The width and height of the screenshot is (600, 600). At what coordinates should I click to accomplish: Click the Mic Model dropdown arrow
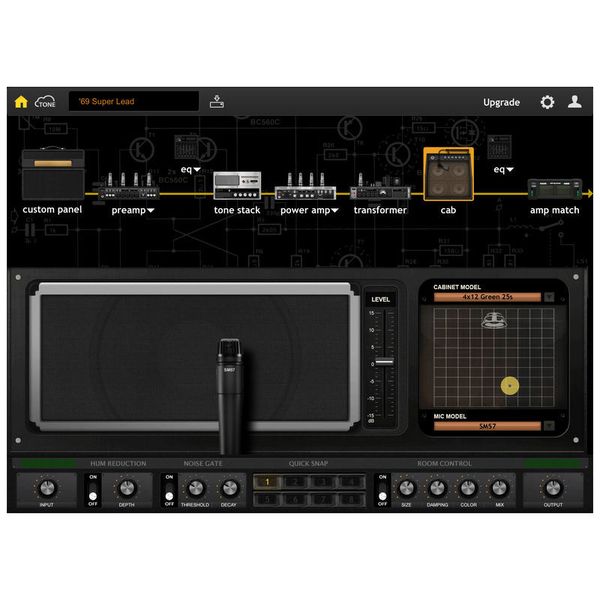pyautogui.click(x=549, y=426)
